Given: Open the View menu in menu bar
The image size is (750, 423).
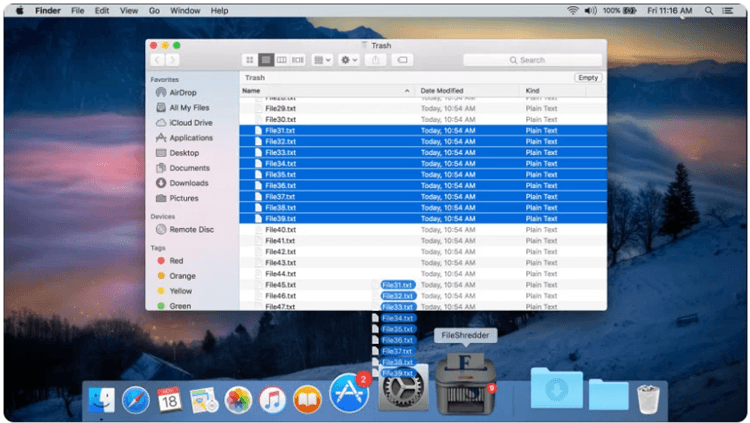Looking at the screenshot, I should pyautogui.click(x=128, y=10).
